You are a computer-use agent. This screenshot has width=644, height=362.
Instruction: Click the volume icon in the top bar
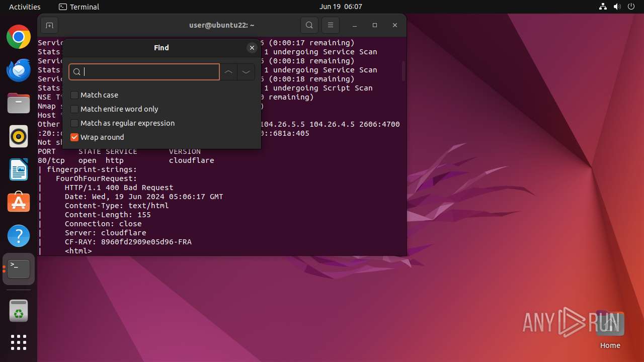pos(617,7)
